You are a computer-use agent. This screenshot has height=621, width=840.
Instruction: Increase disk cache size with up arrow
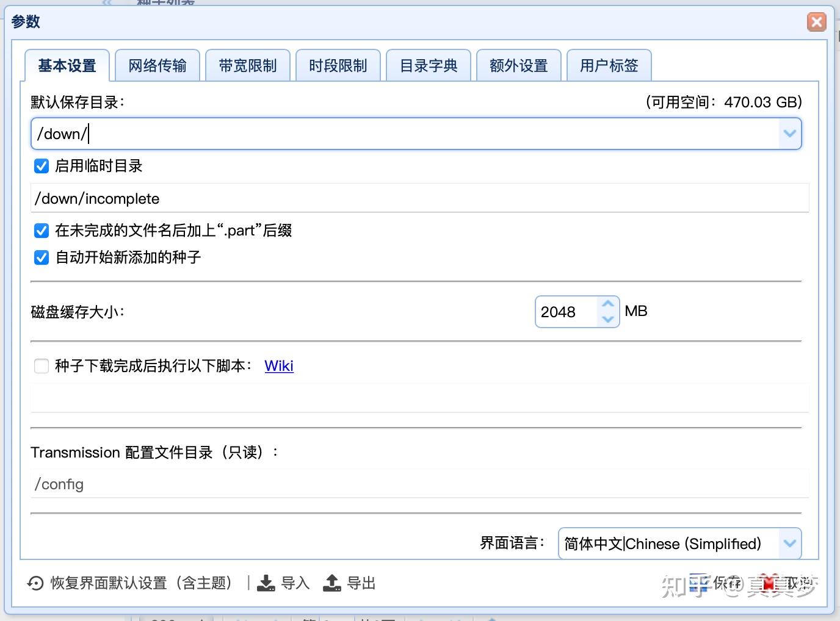(608, 304)
